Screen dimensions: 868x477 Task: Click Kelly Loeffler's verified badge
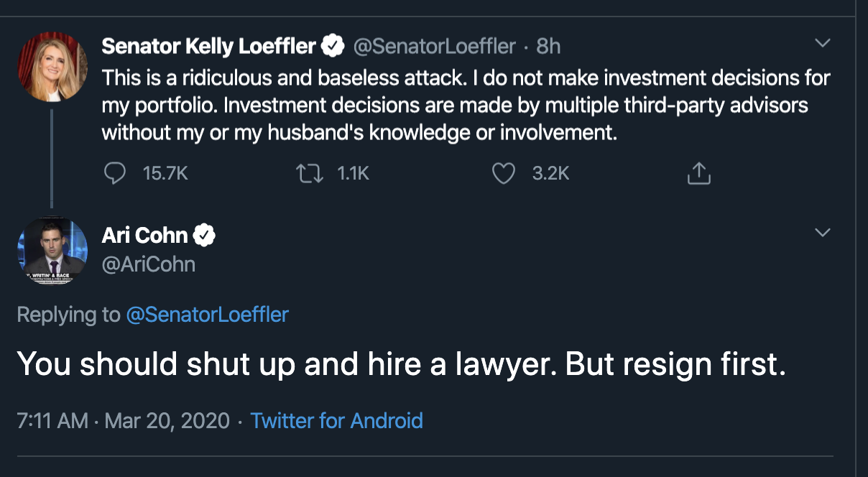pyautogui.click(x=332, y=47)
